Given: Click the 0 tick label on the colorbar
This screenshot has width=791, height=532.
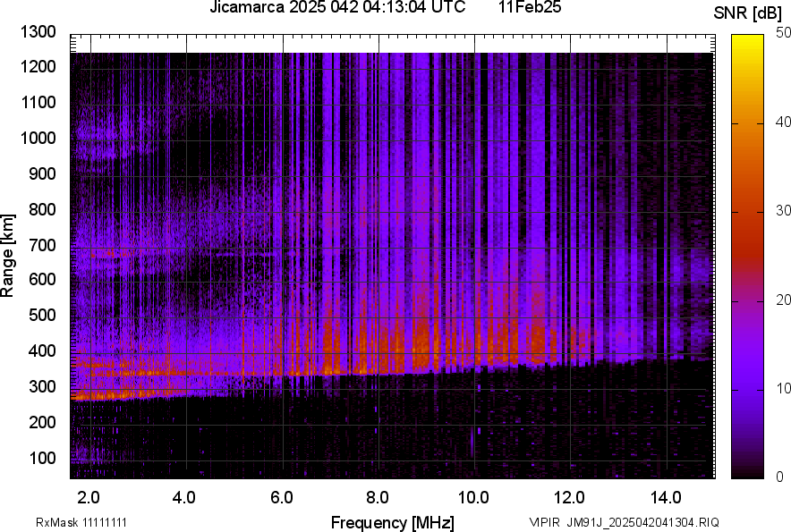Looking at the screenshot, I should pos(780,477).
